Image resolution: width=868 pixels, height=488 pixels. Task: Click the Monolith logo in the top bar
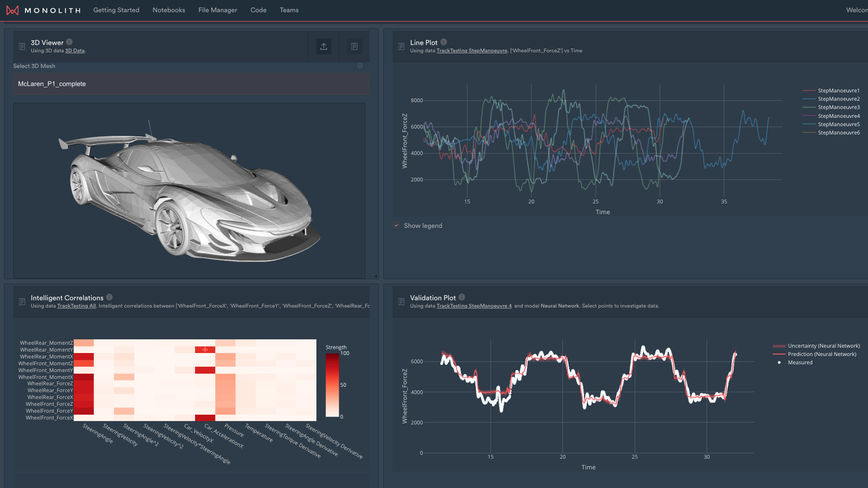[13, 10]
